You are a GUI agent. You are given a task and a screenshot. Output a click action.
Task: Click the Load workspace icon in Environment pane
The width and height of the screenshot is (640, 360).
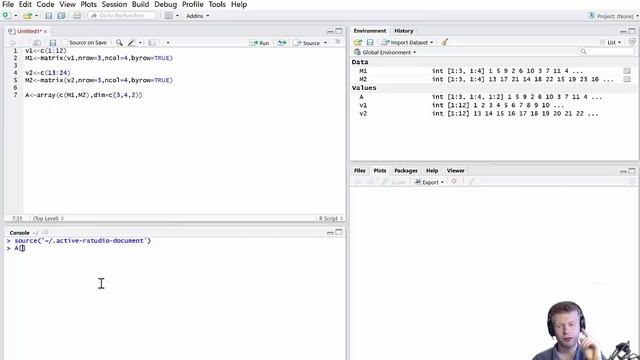tap(358, 42)
